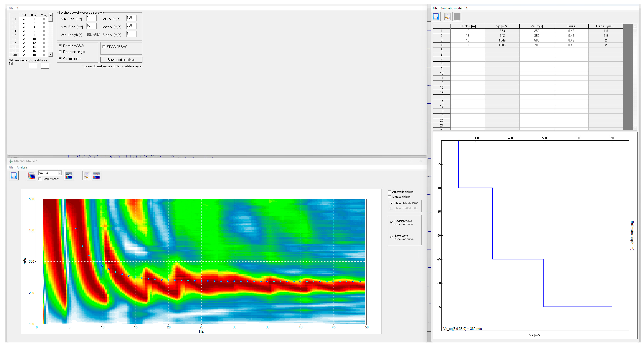Image resolution: width=644 pixels, height=346 pixels.
Task: Toggle the G1 geophone selection checkmark
Action: point(24,19)
